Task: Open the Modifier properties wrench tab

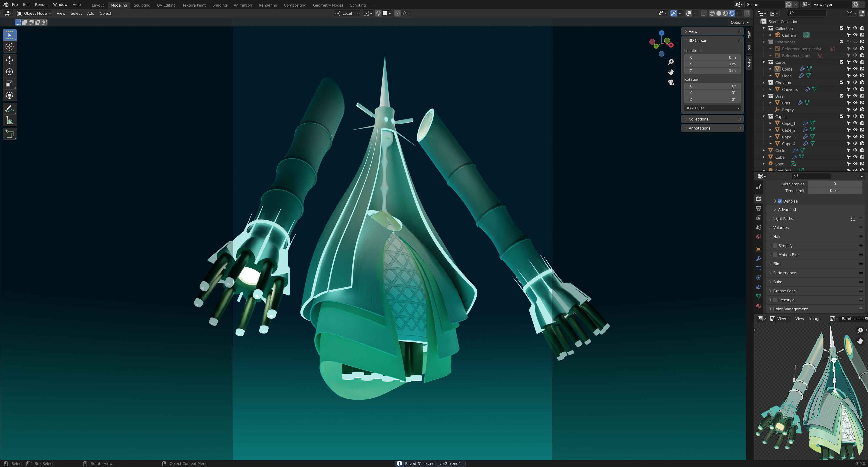Action: coord(759,259)
